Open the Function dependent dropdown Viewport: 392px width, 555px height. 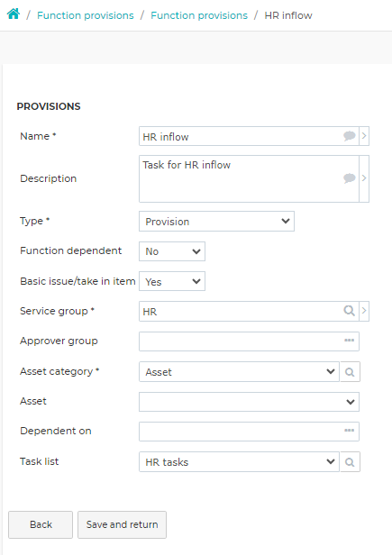click(172, 251)
